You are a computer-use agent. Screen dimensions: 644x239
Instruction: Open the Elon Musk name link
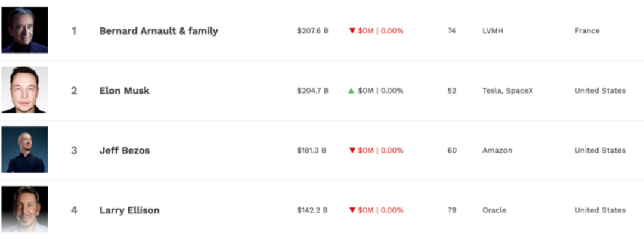124,91
